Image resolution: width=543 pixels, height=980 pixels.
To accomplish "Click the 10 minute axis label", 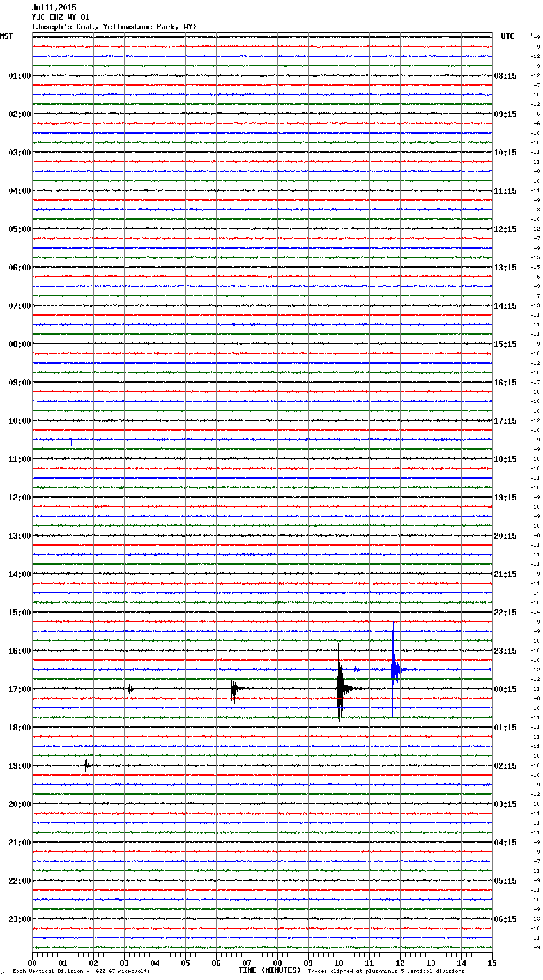I will tap(339, 963).
